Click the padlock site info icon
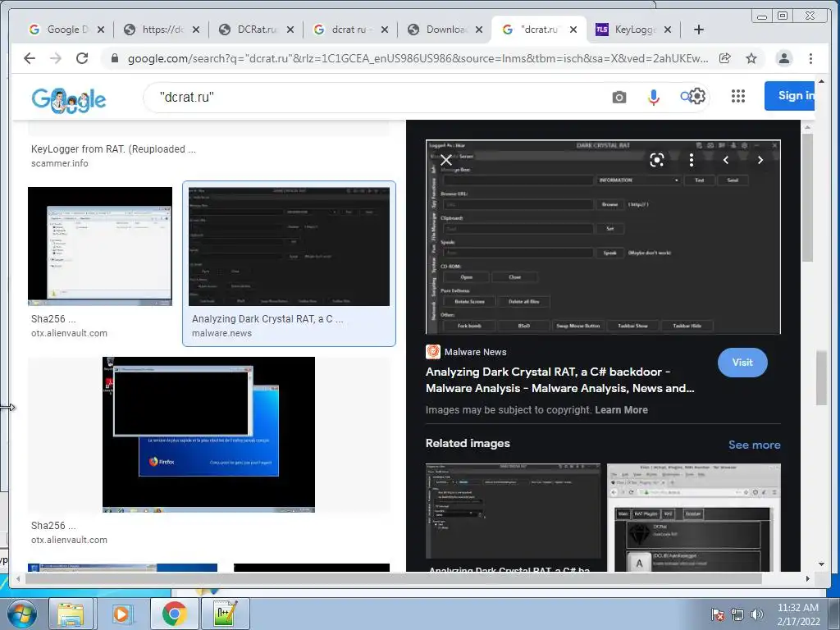The height and width of the screenshot is (630, 840). 114,58
